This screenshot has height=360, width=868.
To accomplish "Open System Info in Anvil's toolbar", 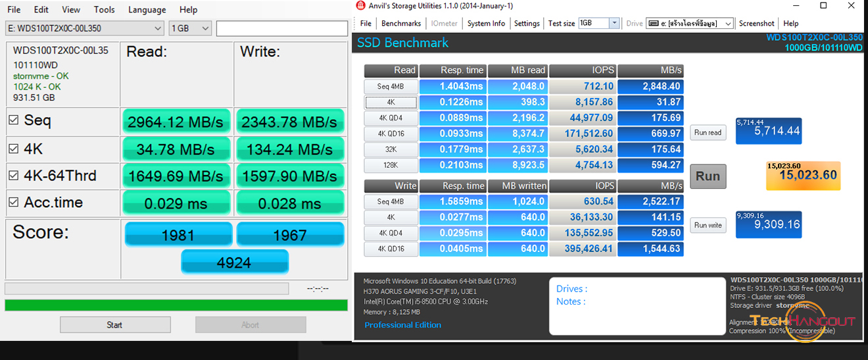I will click(486, 23).
